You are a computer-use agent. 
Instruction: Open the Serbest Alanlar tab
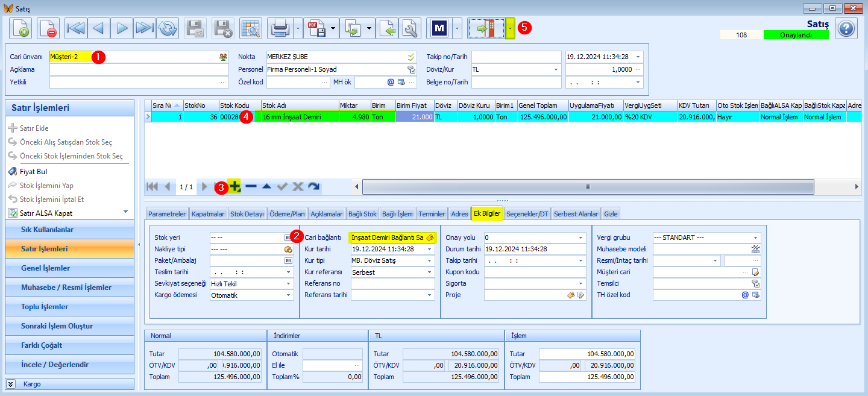pos(576,213)
